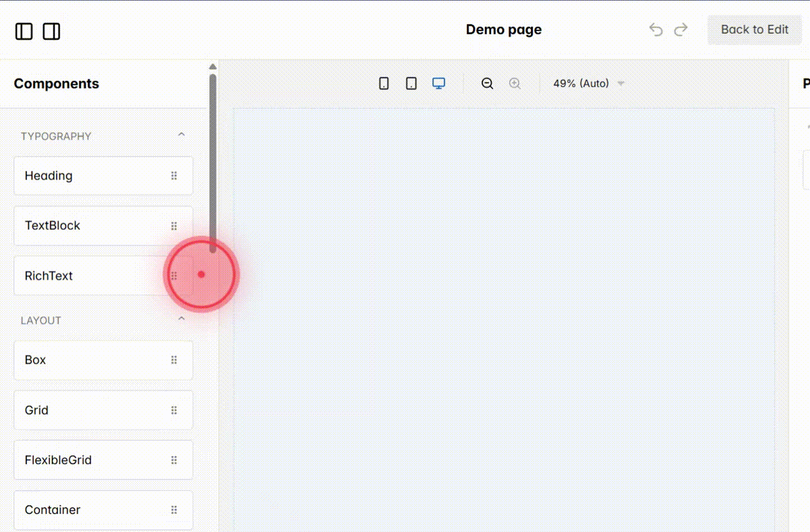Click the Back to Edit button
Screen dimensions: 810x532
pyautogui.click(x=755, y=30)
